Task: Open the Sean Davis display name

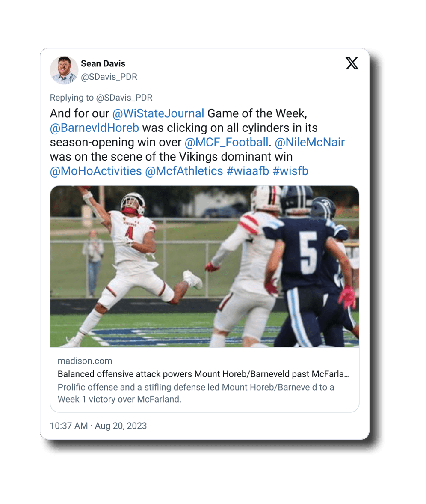Action: 103,64
